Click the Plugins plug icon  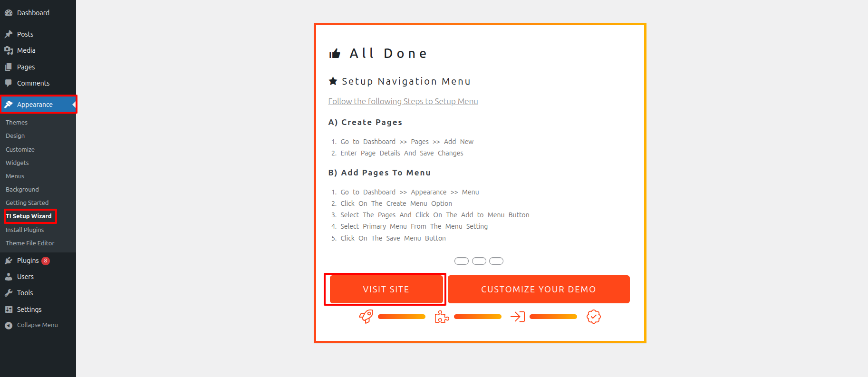pos(9,261)
